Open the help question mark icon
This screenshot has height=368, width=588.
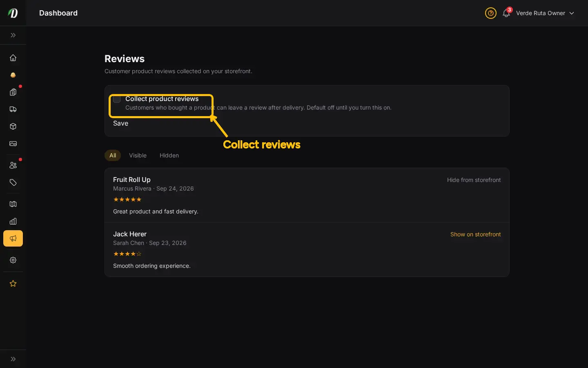pos(491,13)
